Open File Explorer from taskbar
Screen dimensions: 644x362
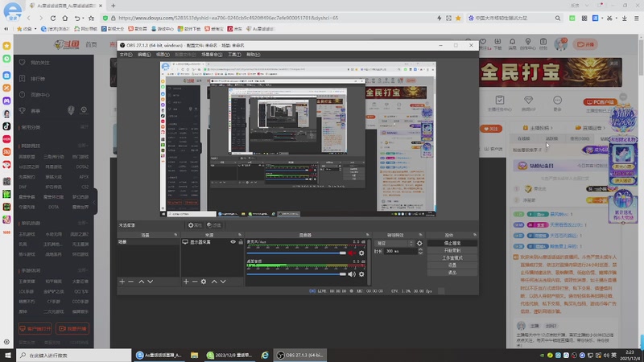(194, 355)
